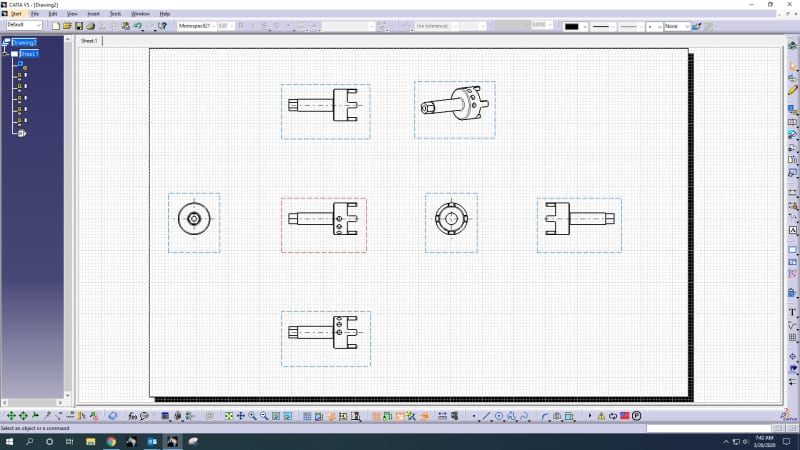Open the Edit menu
This screenshot has height=450, width=800.
pos(53,14)
